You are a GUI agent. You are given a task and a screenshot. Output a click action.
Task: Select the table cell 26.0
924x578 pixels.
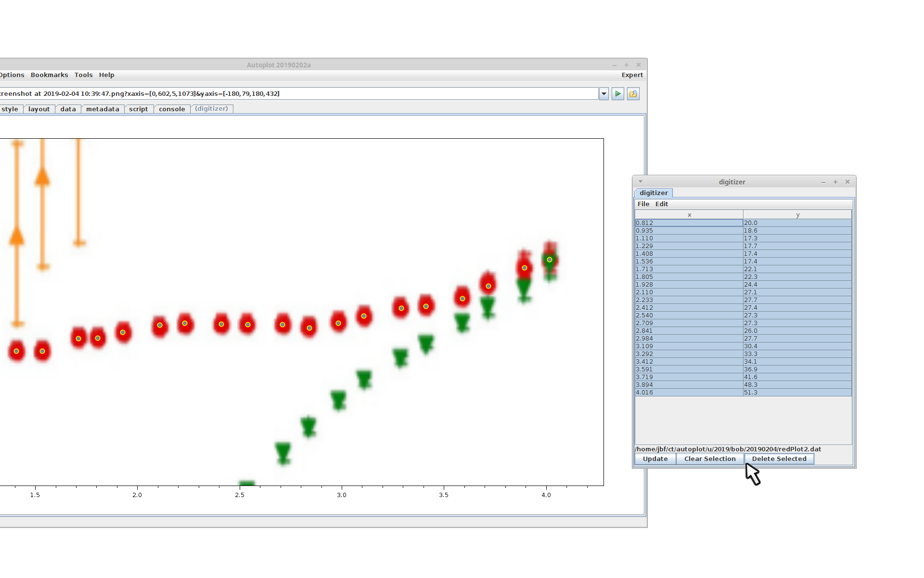[797, 331]
